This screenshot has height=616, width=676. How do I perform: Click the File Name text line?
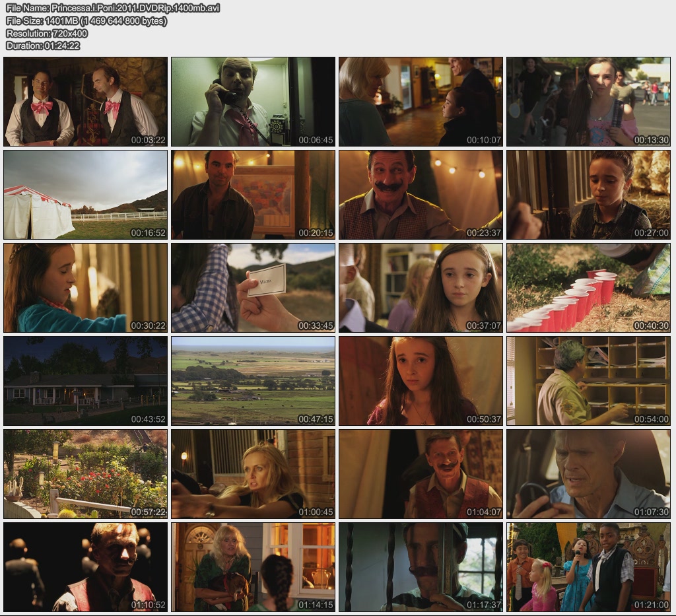point(112,8)
